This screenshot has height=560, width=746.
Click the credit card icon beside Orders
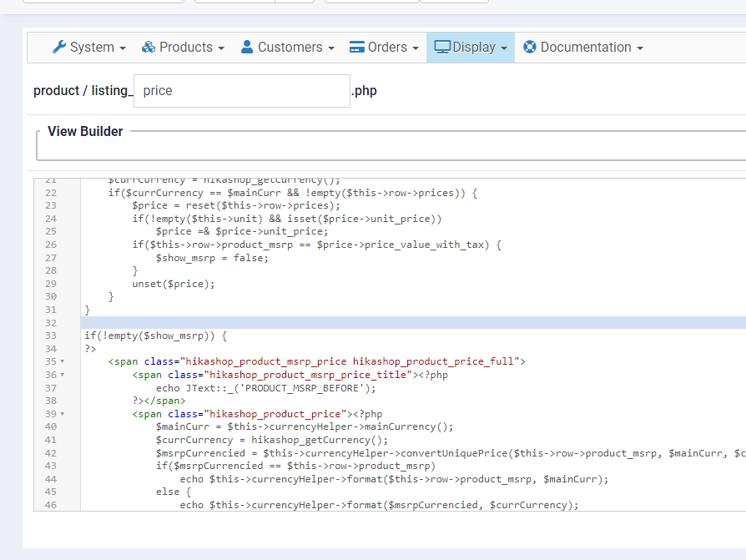(357, 48)
